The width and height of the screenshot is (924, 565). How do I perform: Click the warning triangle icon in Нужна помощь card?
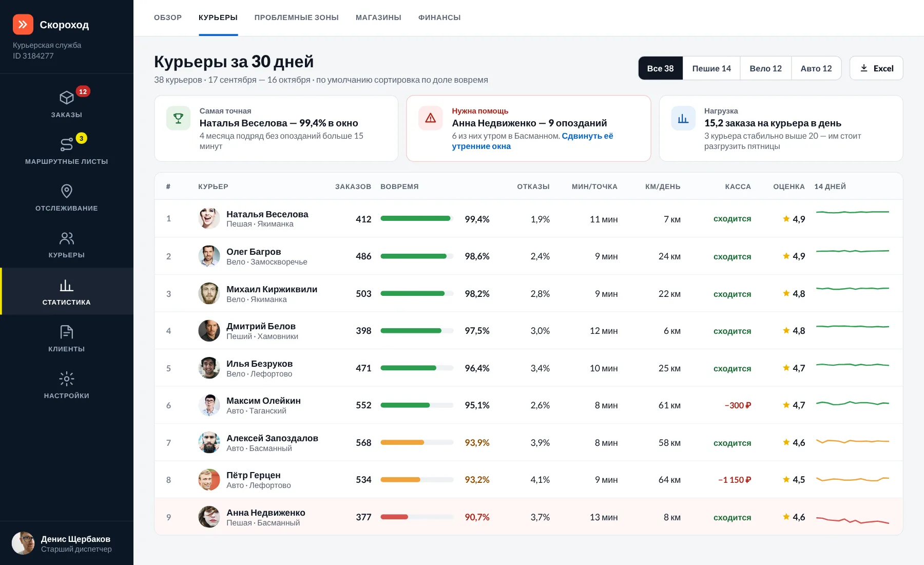431,118
